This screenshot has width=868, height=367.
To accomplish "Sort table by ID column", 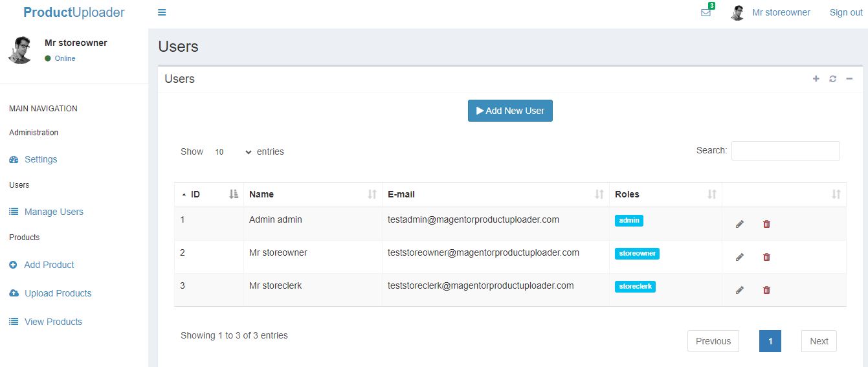I will [209, 194].
